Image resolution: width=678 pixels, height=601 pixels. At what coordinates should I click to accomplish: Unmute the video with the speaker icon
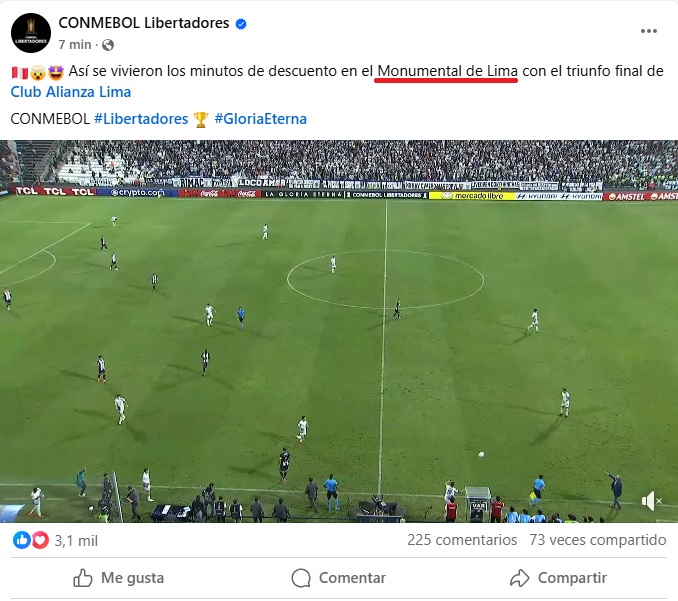click(651, 501)
